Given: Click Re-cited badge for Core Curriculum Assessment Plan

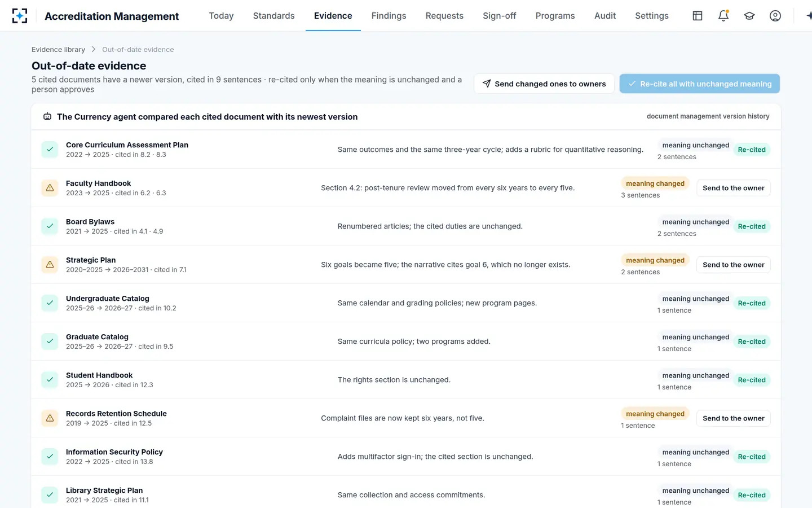Looking at the screenshot, I should (752, 150).
